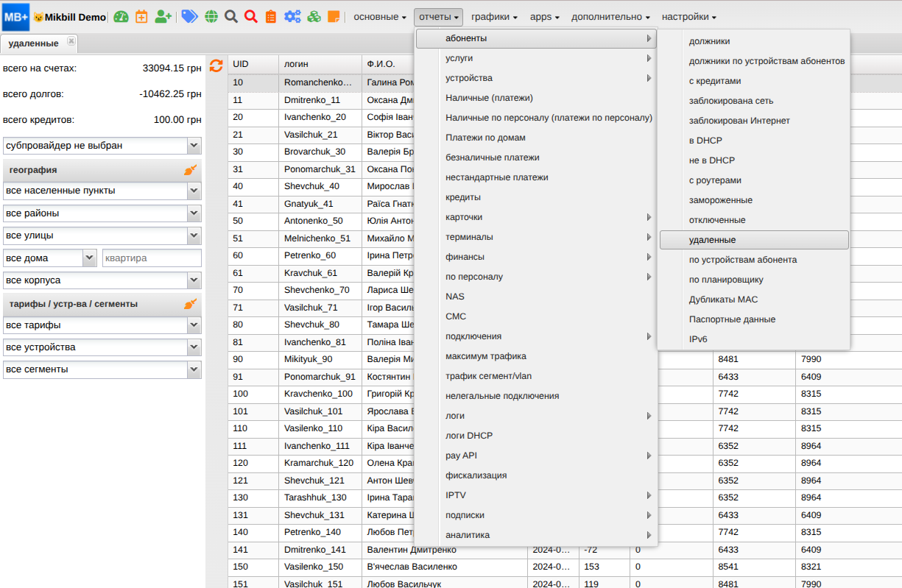Open the графики menu

494,16
